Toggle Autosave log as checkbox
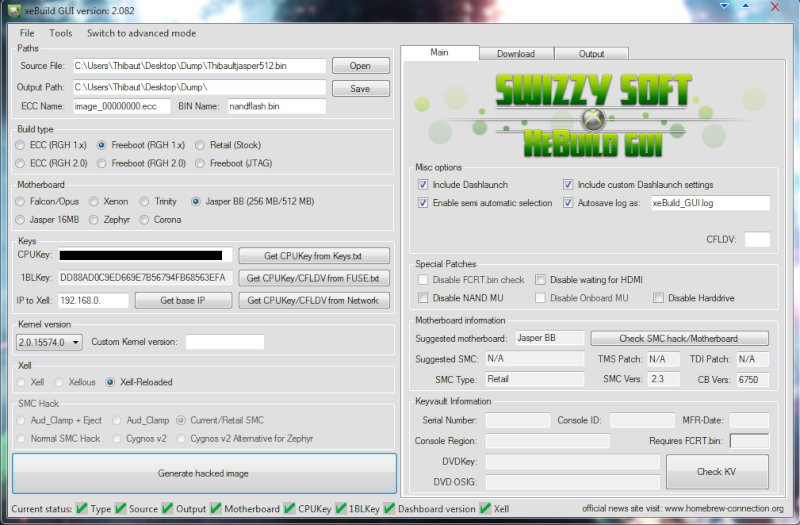The width and height of the screenshot is (800, 525). point(568,203)
